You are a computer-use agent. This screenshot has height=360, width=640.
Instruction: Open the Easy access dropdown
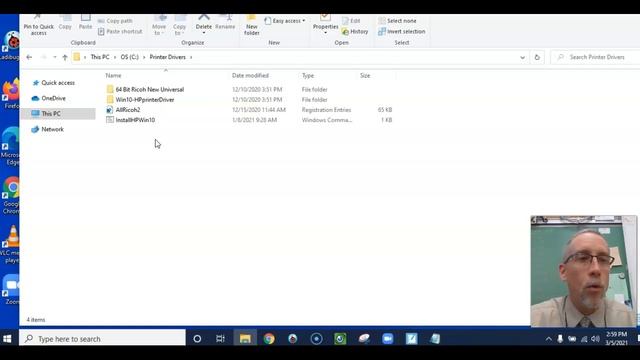pyautogui.click(x=285, y=21)
